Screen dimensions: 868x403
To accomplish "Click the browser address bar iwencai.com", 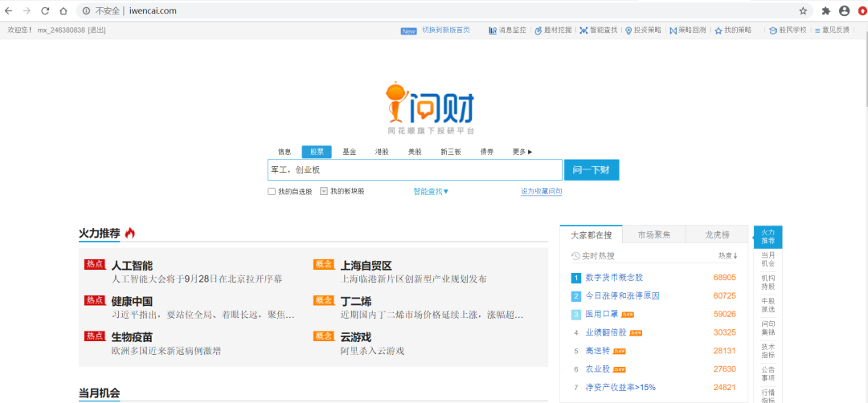I will coord(444,10).
